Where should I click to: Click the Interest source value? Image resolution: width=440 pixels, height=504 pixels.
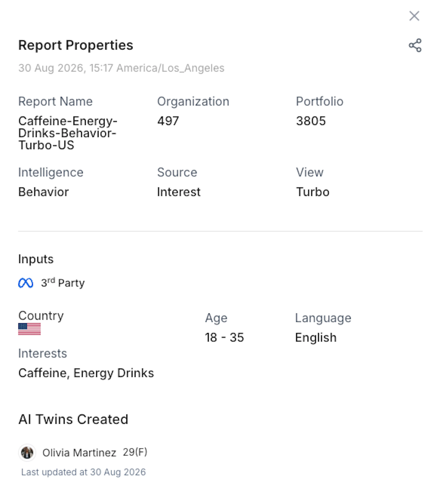(x=179, y=192)
